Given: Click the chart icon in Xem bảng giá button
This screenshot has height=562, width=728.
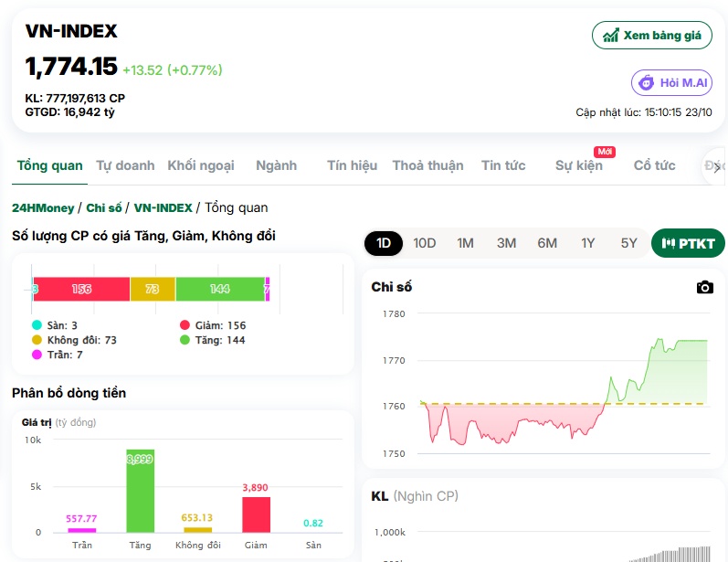Looking at the screenshot, I should pos(610,36).
